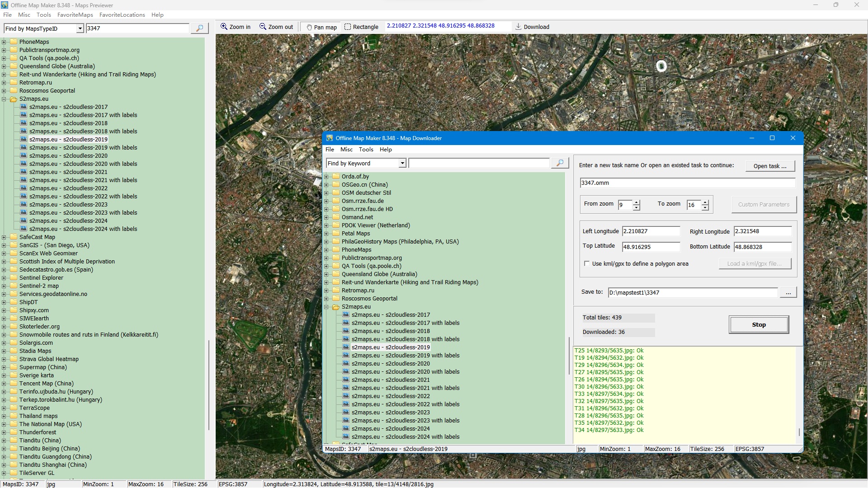Click the search icon in Map Downloader

click(560, 163)
